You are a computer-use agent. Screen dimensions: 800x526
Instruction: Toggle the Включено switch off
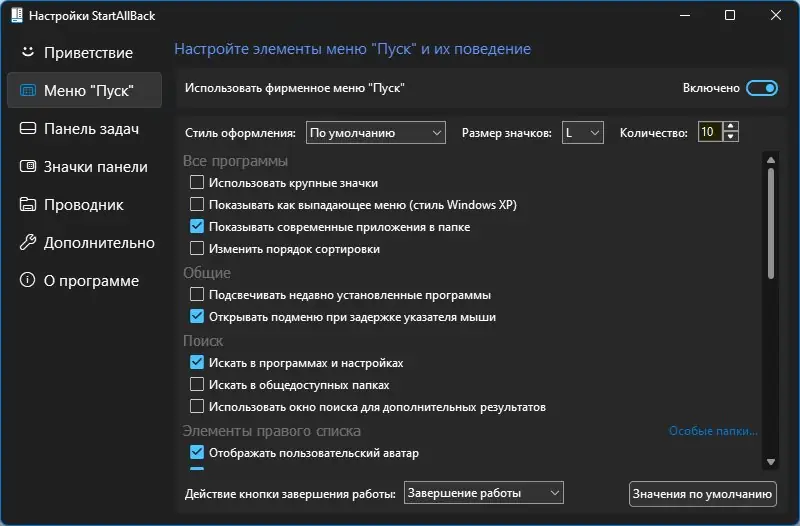(x=761, y=88)
